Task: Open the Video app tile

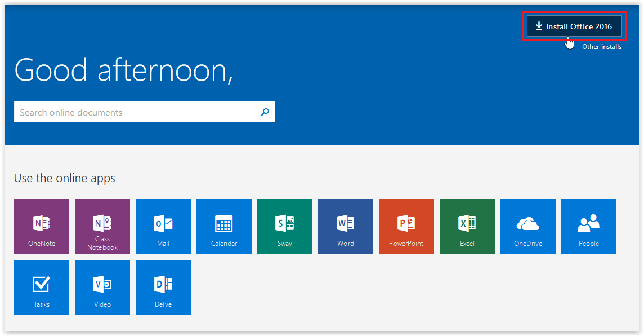Action: point(102,288)
